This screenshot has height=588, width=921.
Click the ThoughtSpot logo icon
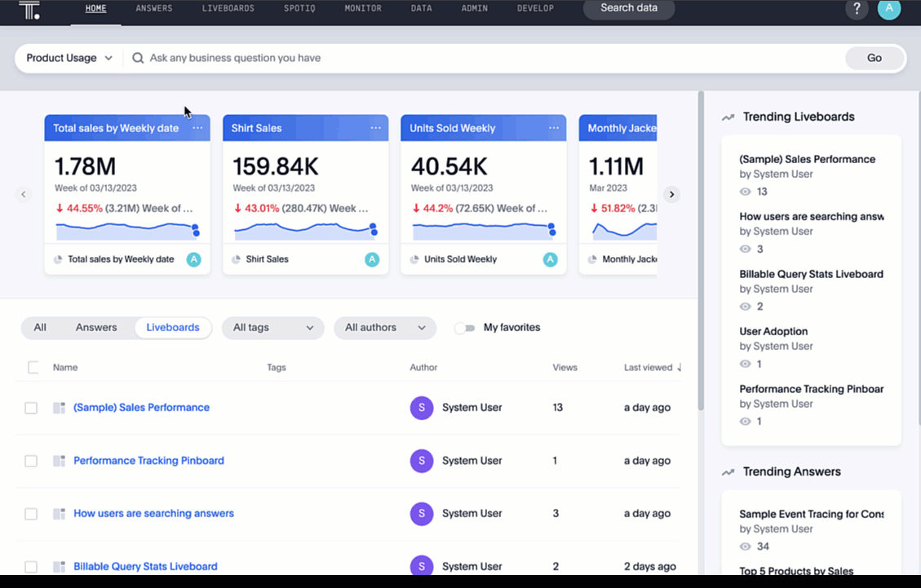[29, 11]
